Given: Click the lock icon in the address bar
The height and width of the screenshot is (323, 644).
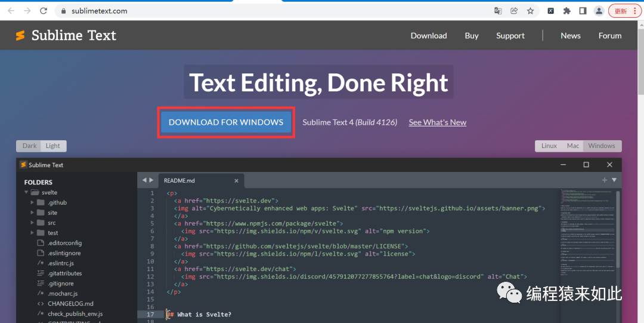Looking at the screenshot, I should [x=63, y=11].
